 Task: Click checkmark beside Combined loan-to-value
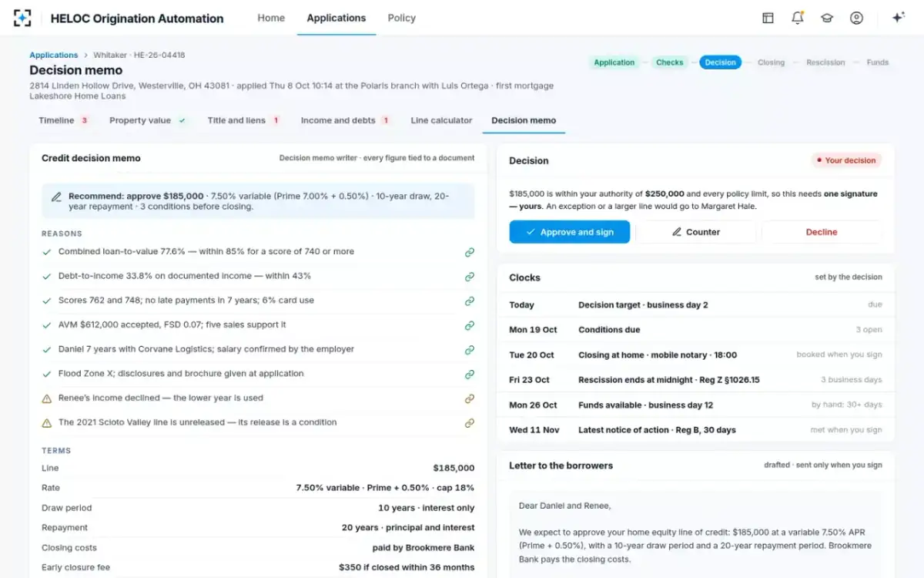(x=47, y=252)
